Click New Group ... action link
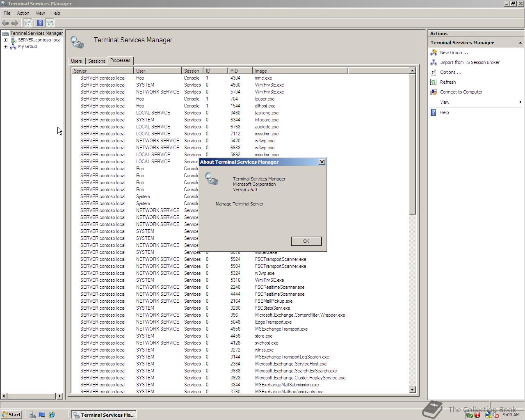Screen dimensions: 525x420 pyautogui.click(x=454, y=52)
